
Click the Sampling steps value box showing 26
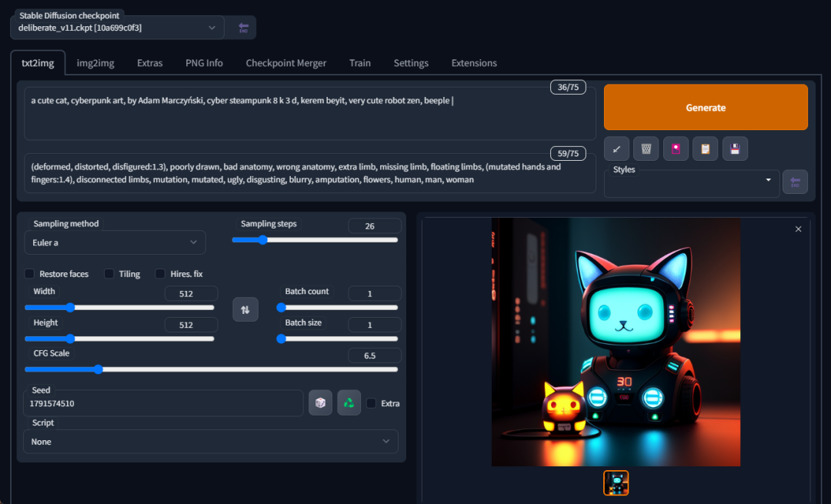(374, 225)
